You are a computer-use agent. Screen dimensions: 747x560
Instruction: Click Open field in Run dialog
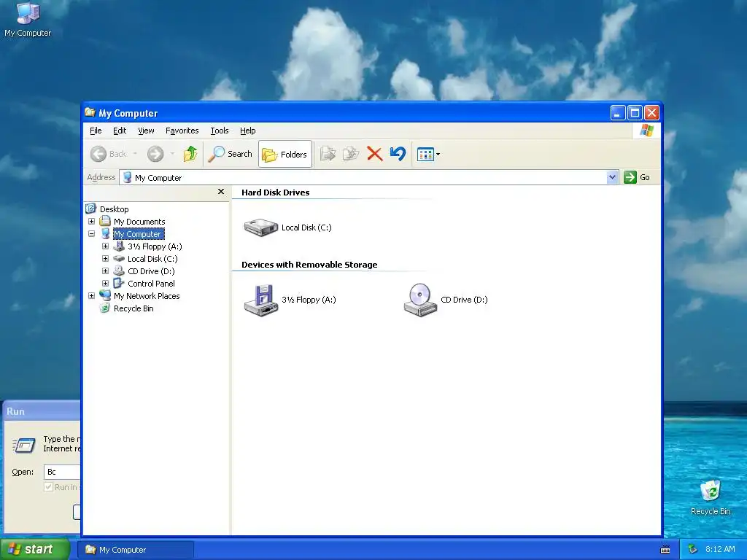62,472
